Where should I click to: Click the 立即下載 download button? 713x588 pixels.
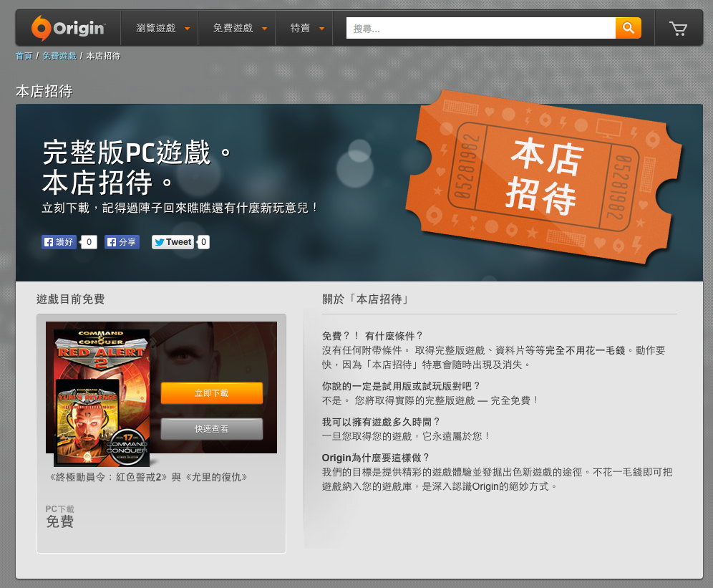click(211, 393)
